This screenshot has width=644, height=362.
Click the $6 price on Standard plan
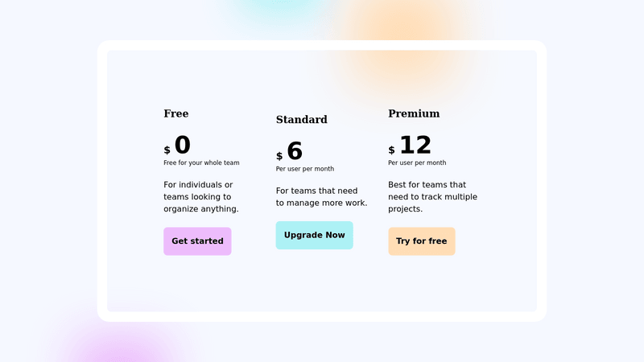[x=289, y=151]
